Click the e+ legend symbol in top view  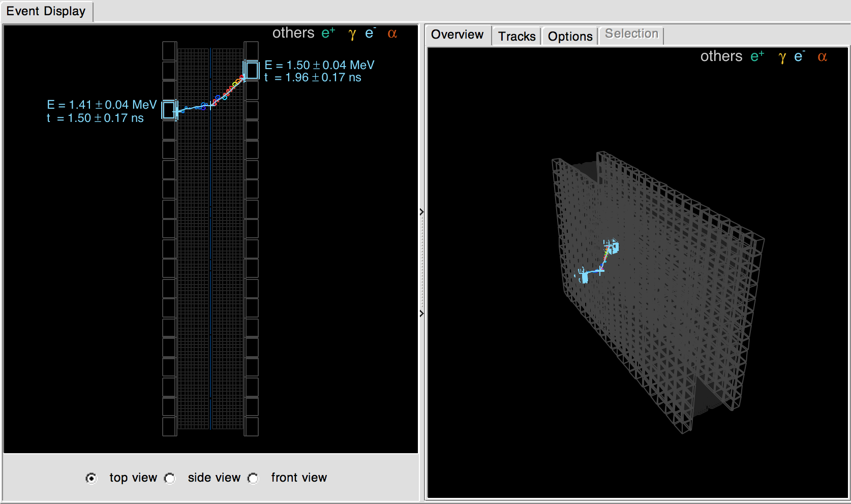[x=328, y=33]
